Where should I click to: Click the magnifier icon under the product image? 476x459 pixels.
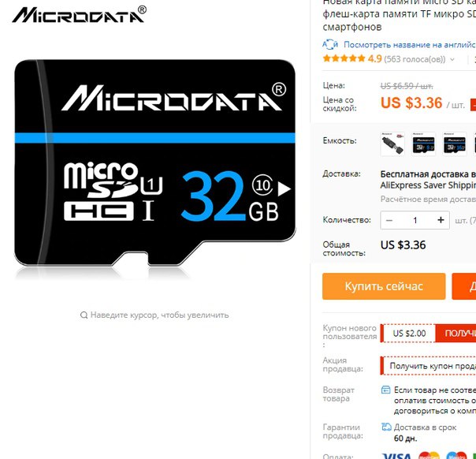click(84, 315)
